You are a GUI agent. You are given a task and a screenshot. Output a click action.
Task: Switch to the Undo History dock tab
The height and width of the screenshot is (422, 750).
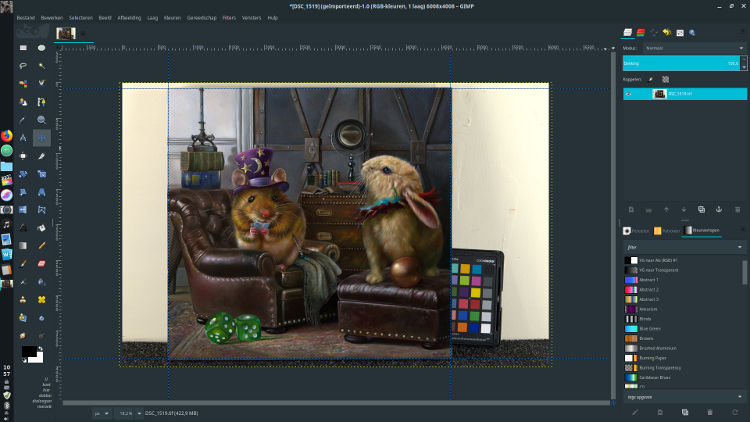(667, 33)
